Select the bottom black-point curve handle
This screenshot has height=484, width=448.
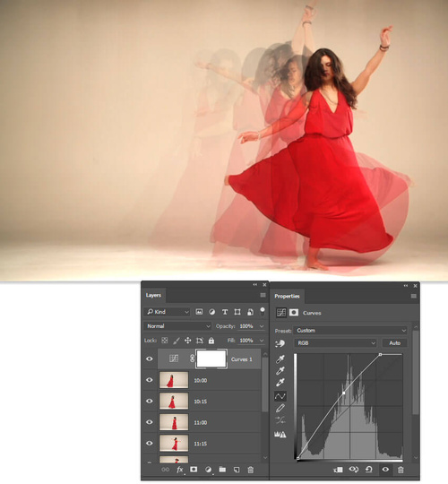pyautogui.click(x=297, y=458)
